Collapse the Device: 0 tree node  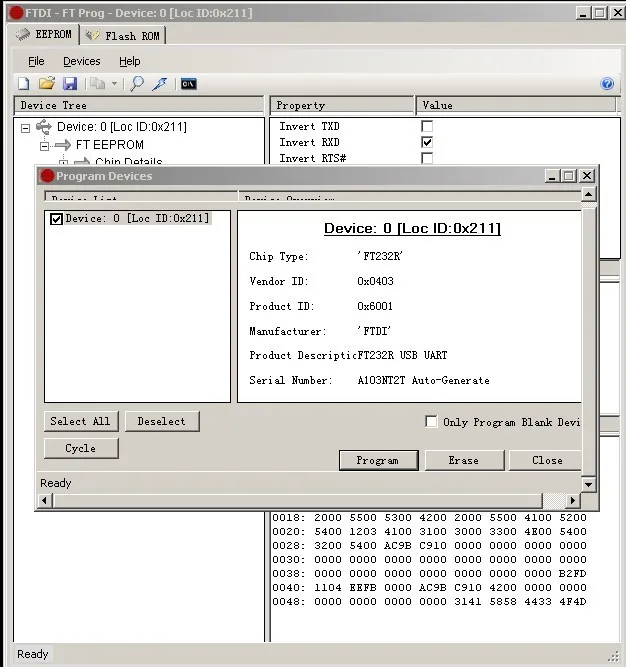click(26, 127)
